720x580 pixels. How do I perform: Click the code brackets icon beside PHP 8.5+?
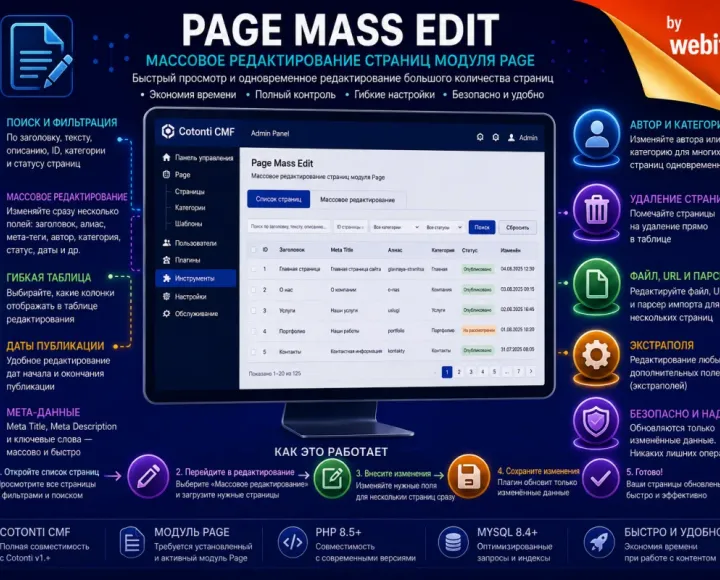(x=292, y=542)
